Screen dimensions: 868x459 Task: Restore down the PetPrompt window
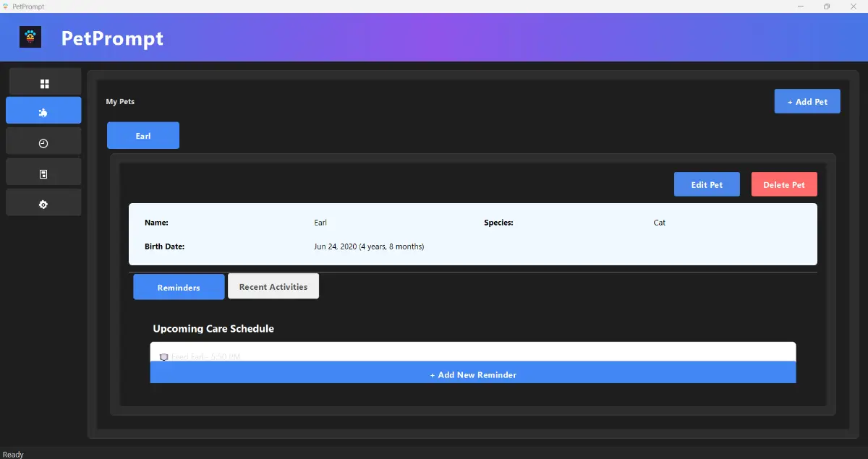click(827, 7)
